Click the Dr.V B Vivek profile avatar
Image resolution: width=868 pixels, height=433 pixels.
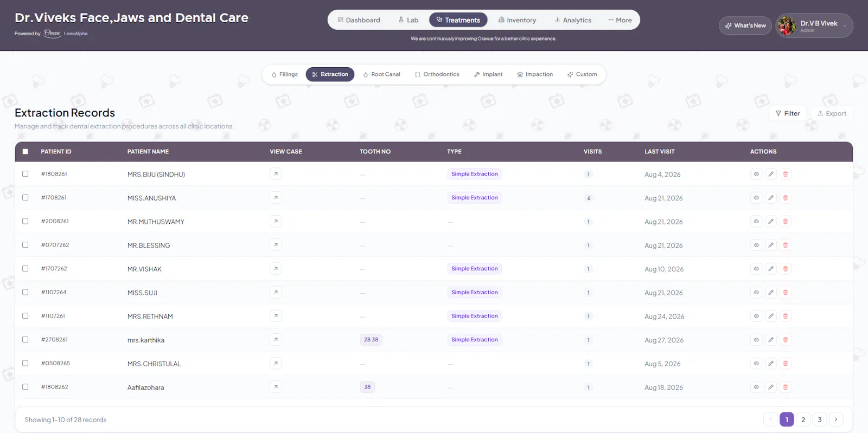click(x=787, y=25)
